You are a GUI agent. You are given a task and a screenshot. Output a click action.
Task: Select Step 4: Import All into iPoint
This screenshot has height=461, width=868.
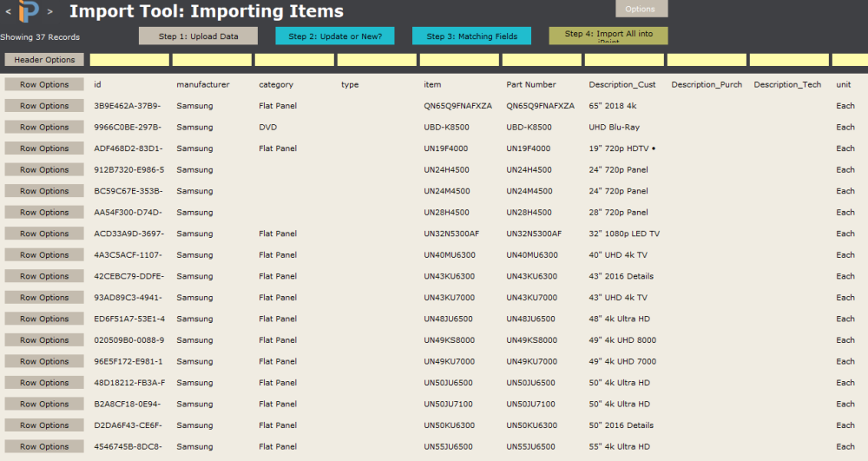(x=608, y=36)
